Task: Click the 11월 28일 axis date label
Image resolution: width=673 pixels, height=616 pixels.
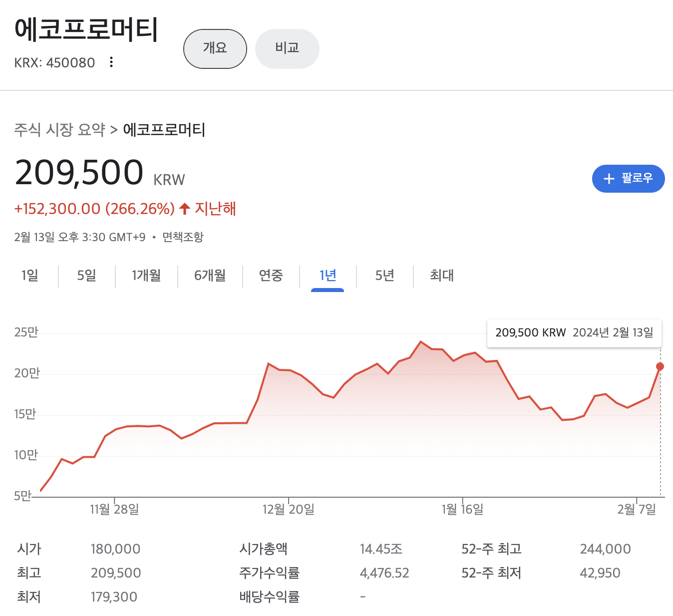Action: [114, 509]
